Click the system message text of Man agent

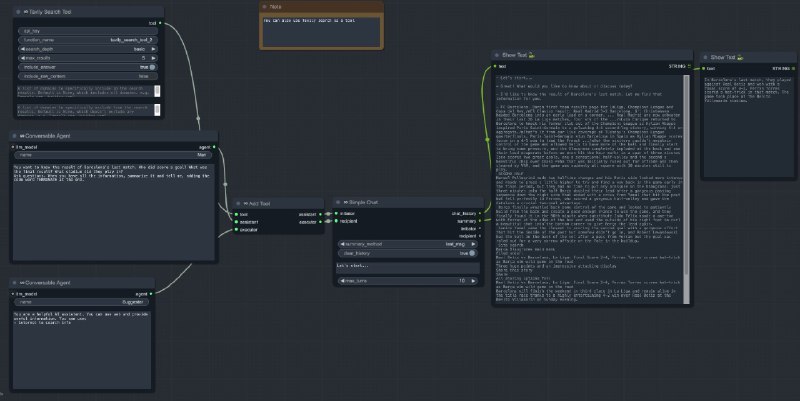113,211
